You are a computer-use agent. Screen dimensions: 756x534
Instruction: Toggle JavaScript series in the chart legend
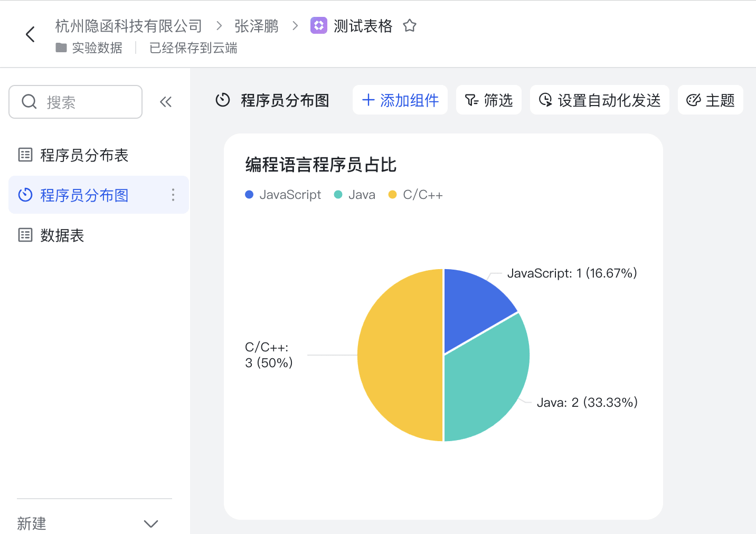(282, 194)
